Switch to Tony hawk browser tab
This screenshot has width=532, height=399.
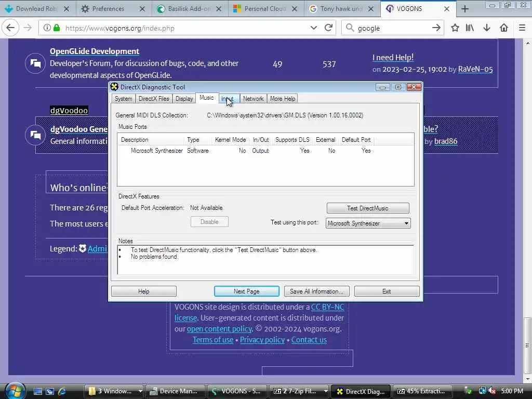point(341,9)
